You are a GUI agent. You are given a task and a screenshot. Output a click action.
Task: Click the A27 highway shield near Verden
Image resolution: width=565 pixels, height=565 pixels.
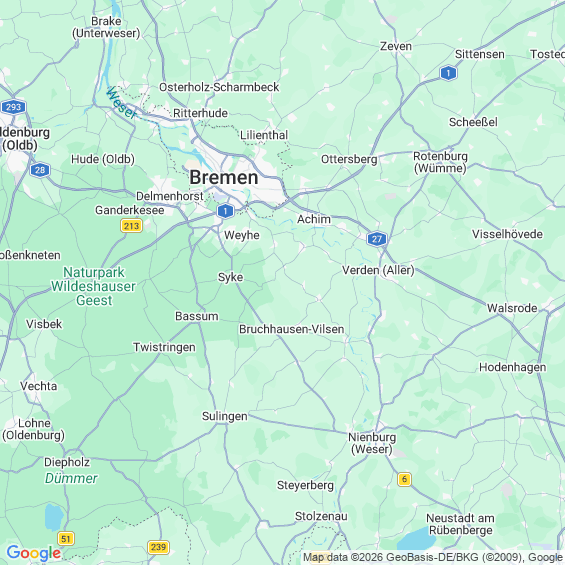pyautogui.click(x=377, y=239)
